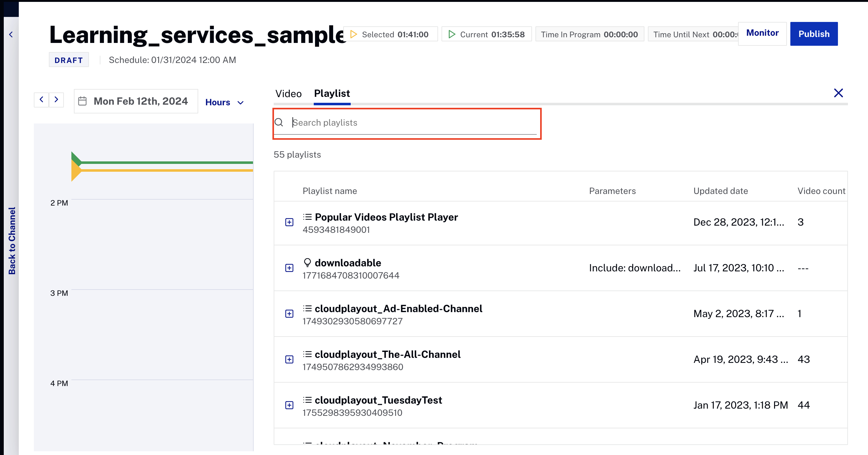Switch to the Video tab

[288, 94]
